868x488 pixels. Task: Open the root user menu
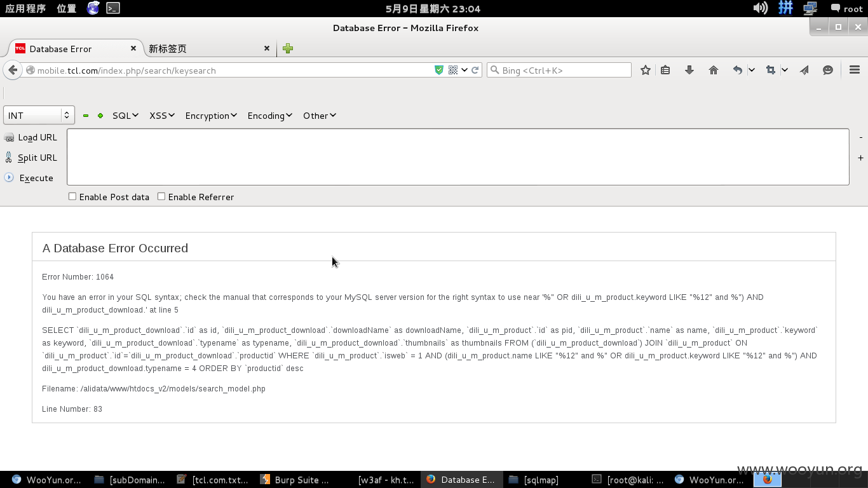(x=847, y=8)
